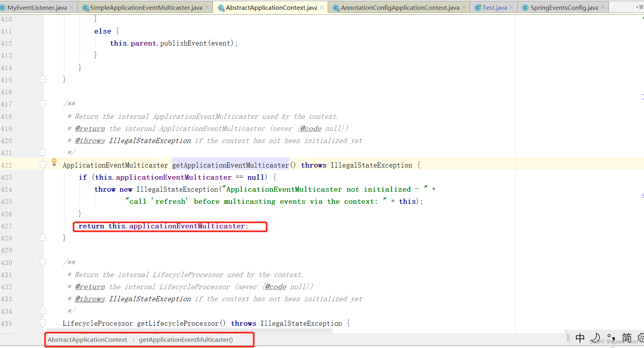Open the IME settings gear

click(x=640, y=337)
